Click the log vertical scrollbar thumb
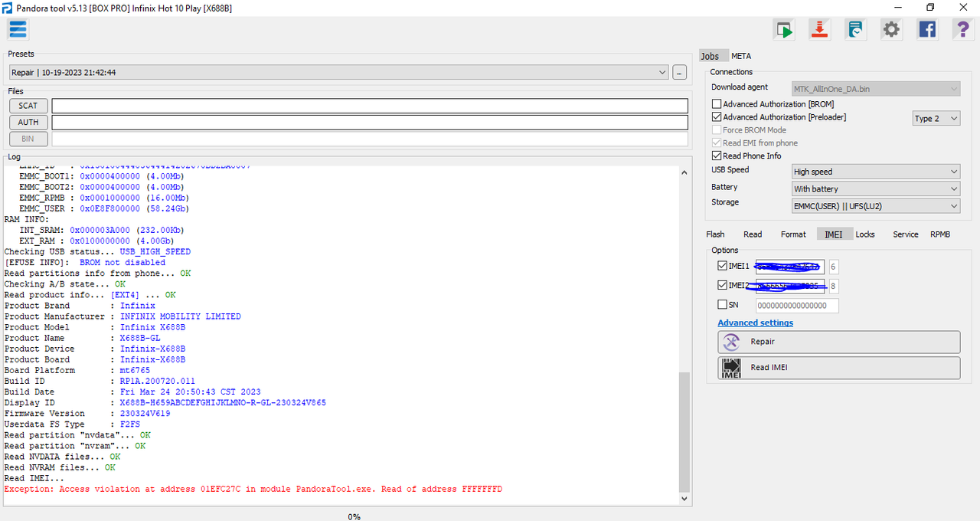This screenshot has width=980, height=521. [x=684, y=433]
